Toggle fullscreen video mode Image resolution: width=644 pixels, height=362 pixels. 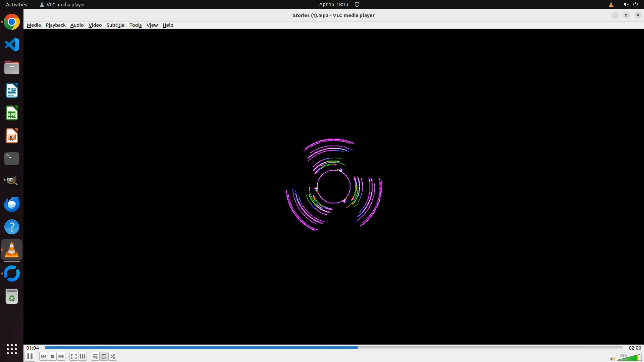tap(73, 356)
